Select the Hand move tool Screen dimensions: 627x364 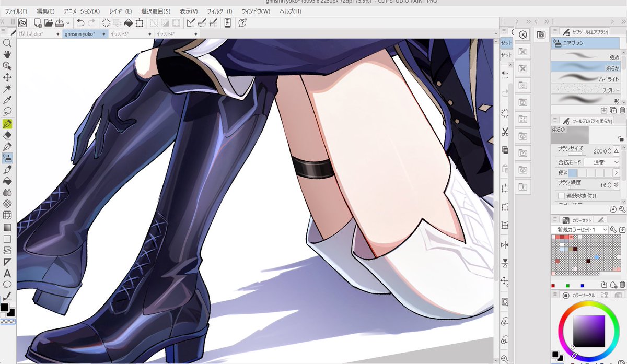7,54
